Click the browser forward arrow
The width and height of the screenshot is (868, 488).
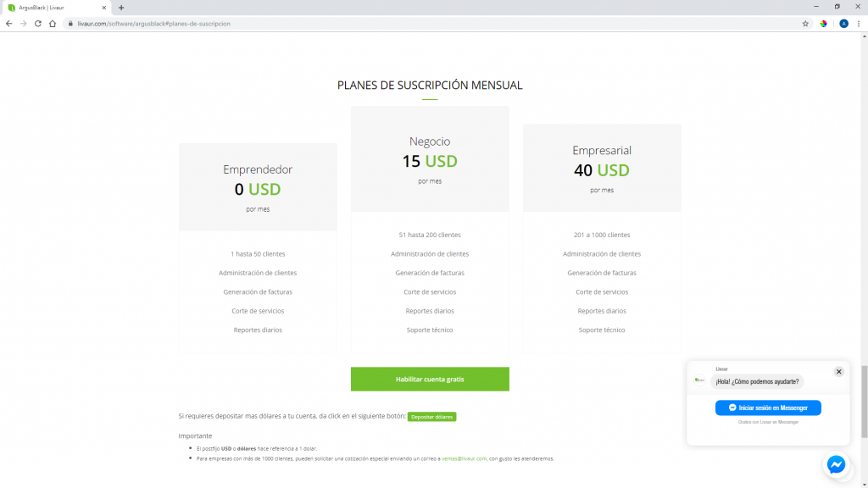point(23,24)
